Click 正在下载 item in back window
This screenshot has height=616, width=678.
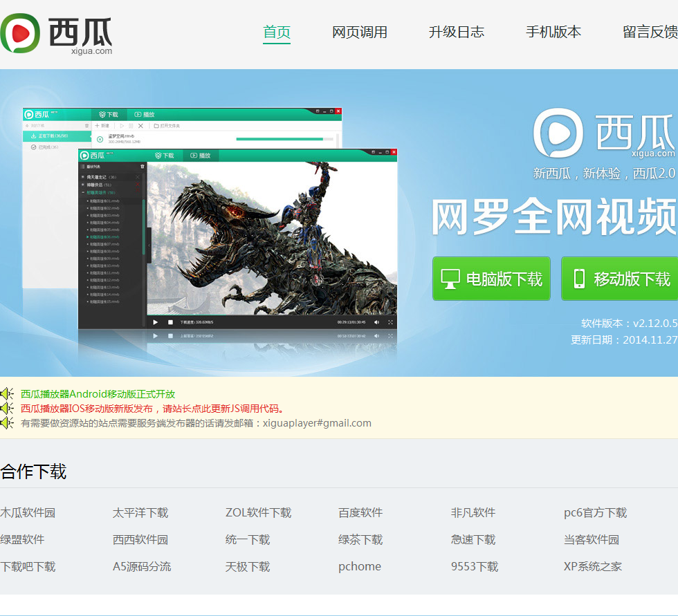[x=57, y=136]
